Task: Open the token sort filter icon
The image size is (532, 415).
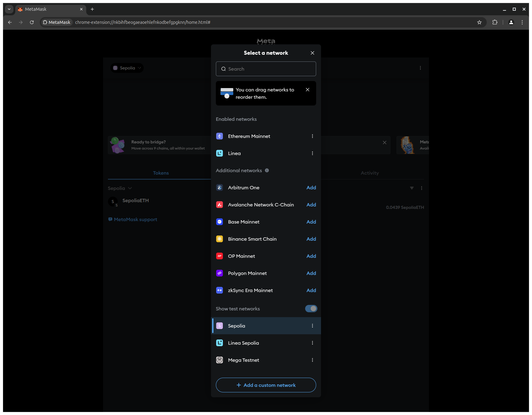Action: [412, 188]
